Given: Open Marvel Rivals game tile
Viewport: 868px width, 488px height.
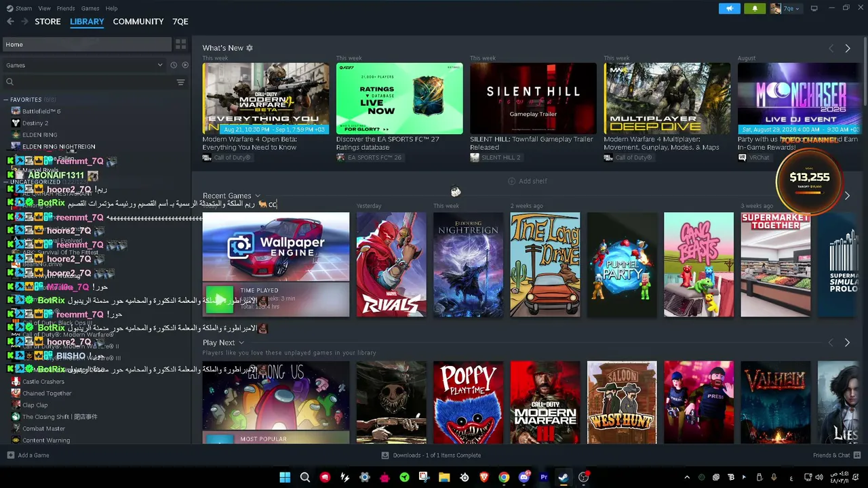Looking at the screenshot, I should 391,264.
